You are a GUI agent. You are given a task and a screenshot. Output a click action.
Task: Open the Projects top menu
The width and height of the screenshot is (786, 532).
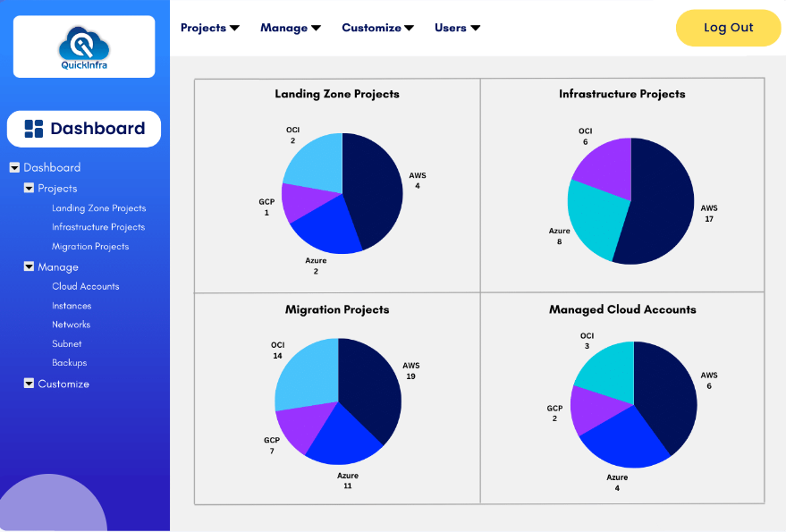(210, 28)
